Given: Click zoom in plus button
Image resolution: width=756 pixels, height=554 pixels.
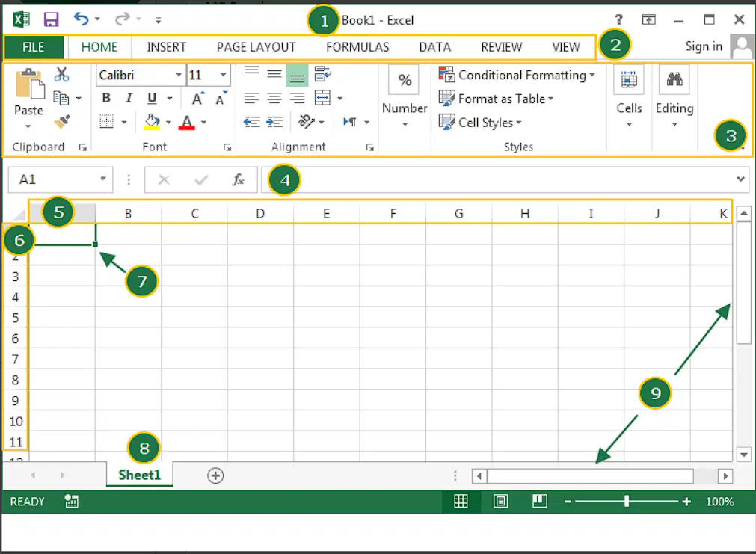Looking at the screenshot, I should 686,502.
